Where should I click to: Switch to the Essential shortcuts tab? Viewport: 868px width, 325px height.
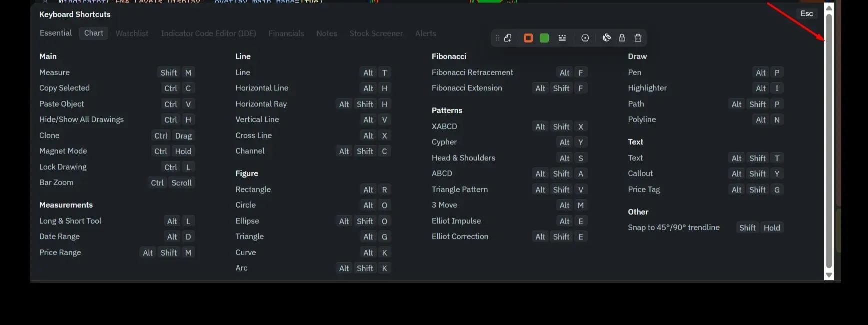click(56, 33)
